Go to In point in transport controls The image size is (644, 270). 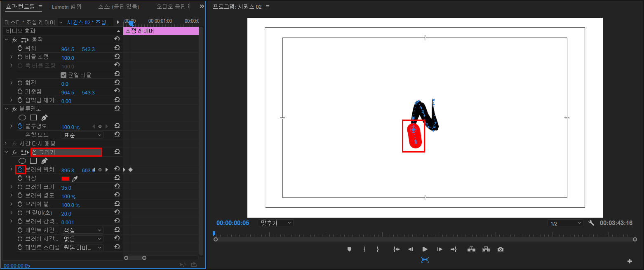point(396,249)
